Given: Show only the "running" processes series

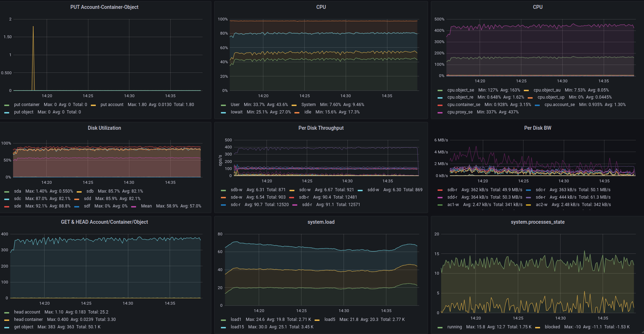Looking at the screenshot, I should 454,327.
